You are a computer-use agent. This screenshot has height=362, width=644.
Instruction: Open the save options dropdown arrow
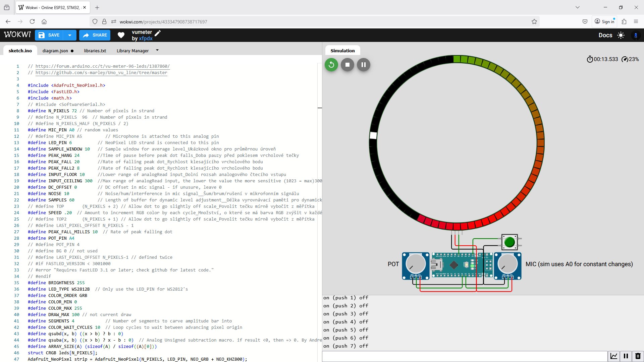tap(70, 35)
